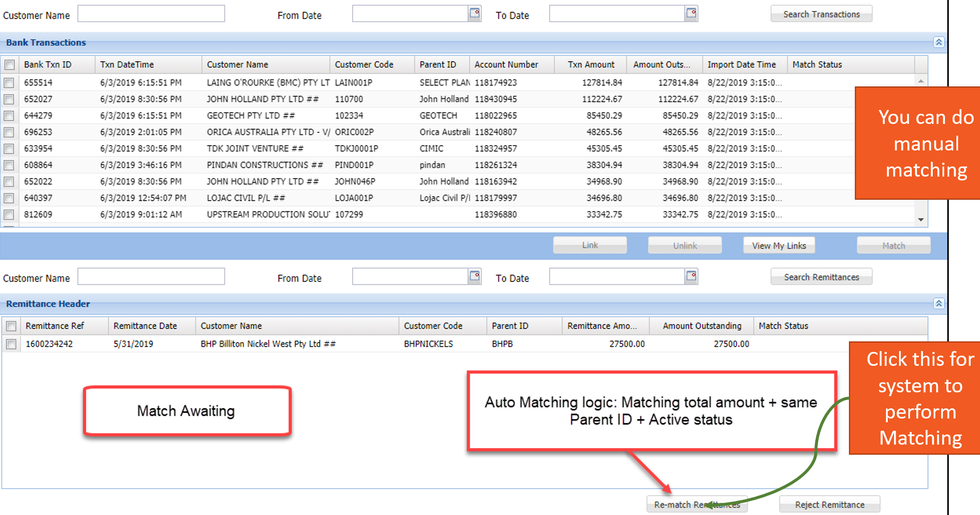Click the Search Remittances button

tap(821, 277)
